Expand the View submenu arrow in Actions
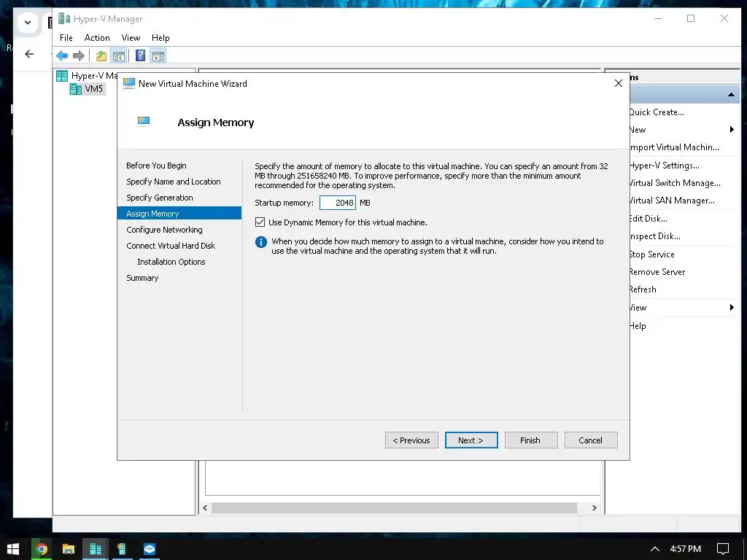The height and width of the screenshot is (560, 747). click(732, 308)
